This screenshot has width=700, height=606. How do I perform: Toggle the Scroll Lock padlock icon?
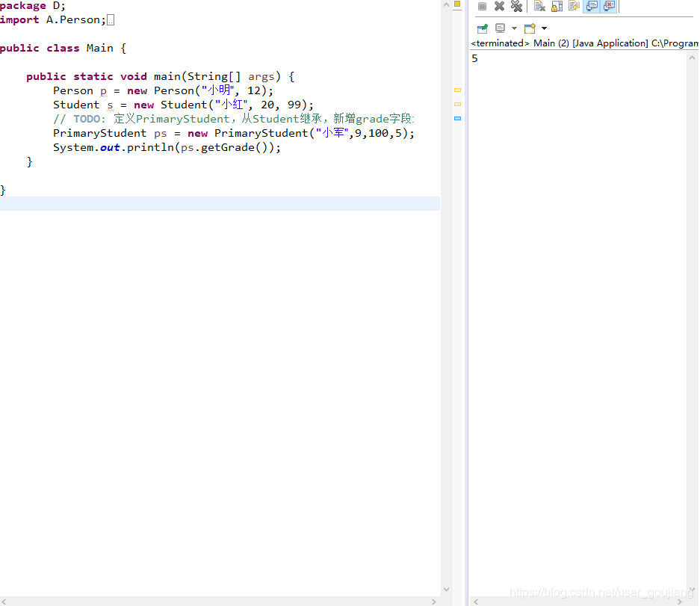point(557,6)
